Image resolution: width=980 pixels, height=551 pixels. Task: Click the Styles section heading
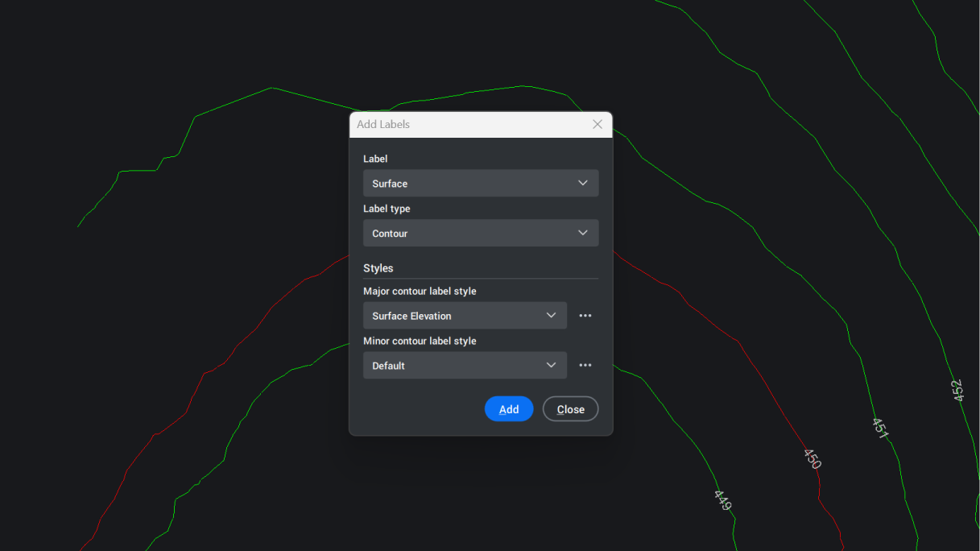point(378,267)
